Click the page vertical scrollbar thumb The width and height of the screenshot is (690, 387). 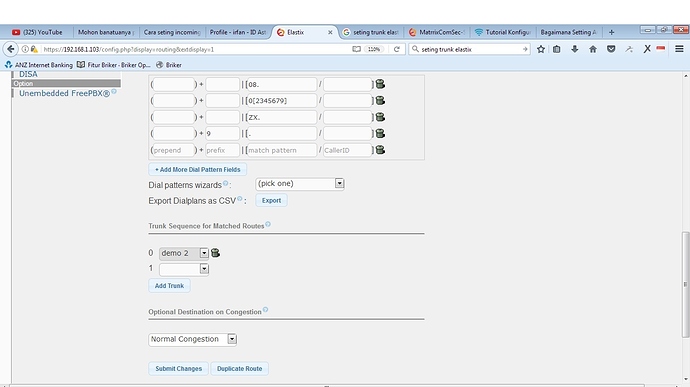pyautogui.click(x=685, y=284)
